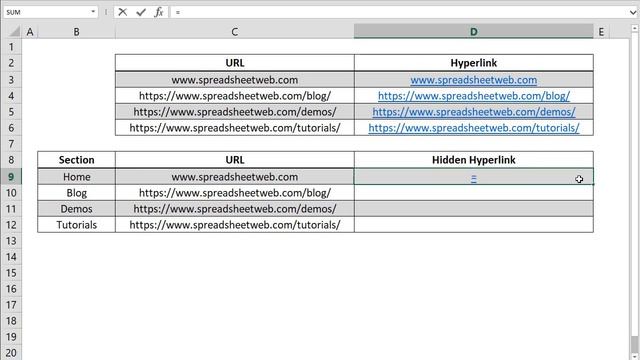Image resolution: width=640 pixels, height=360 pixels.
Task: Select the 'Section' header cell
Action: pos(76,160)
